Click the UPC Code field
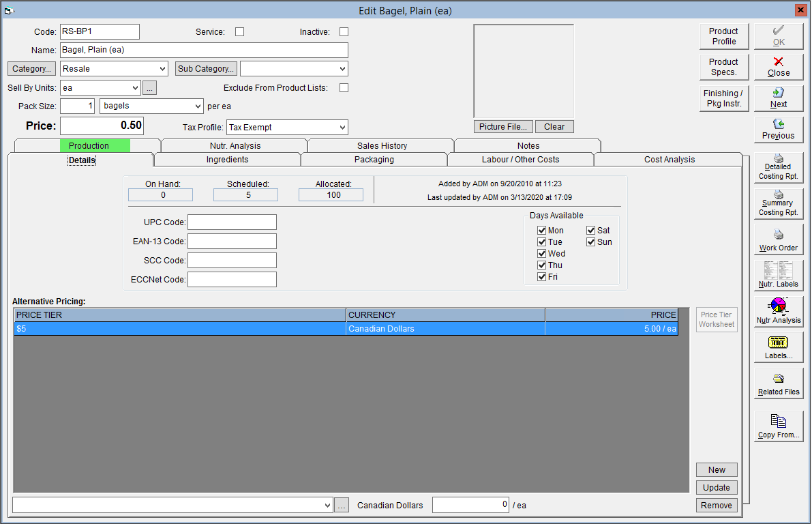 tap(232, 222)
